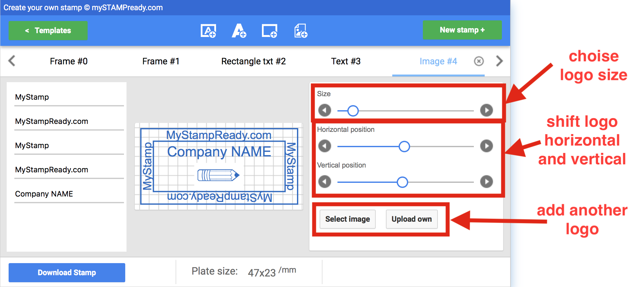
Task: Click the add image icon
Action: 300,31
